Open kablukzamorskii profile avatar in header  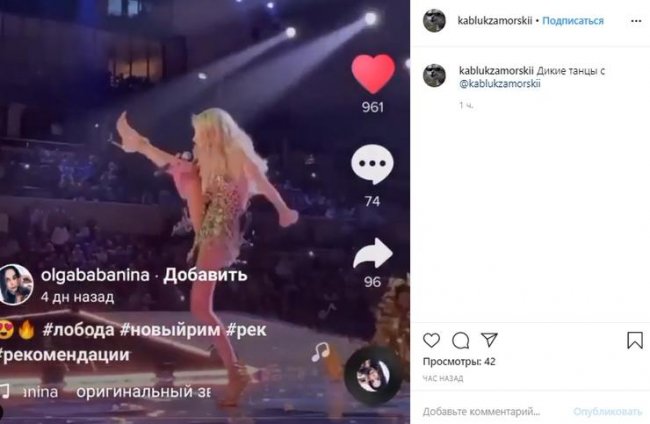(x=434, y=20)
